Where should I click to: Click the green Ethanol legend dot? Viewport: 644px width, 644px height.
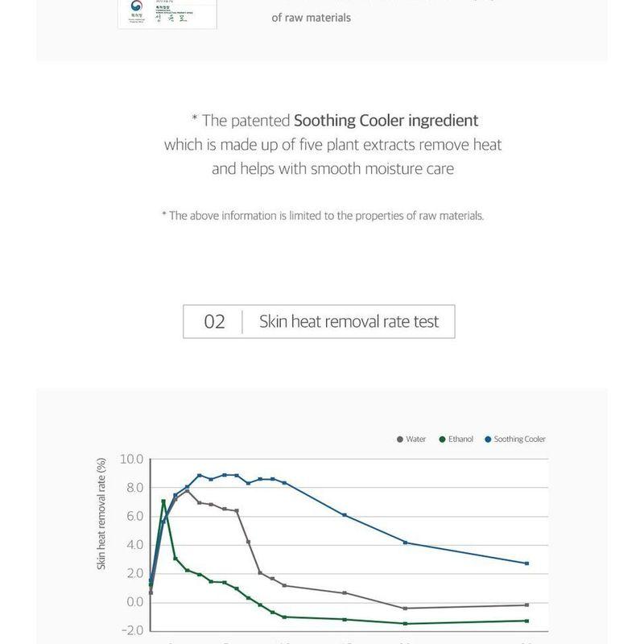point(442,440)
